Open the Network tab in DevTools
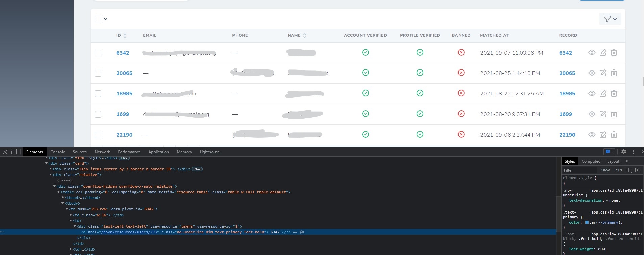Image resolution: width=644 pixels, height=255 pixels. point(102,152)
